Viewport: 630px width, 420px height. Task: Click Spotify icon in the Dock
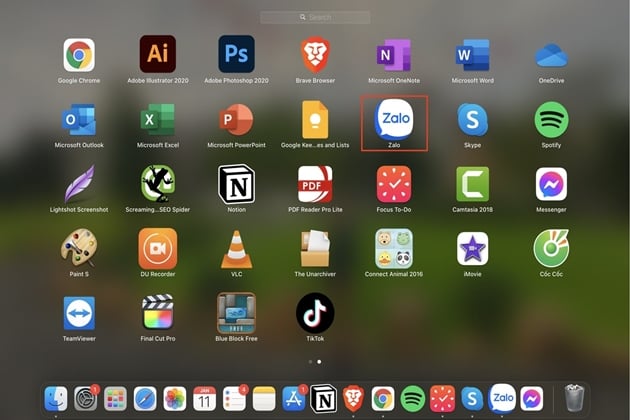[413, 399]
